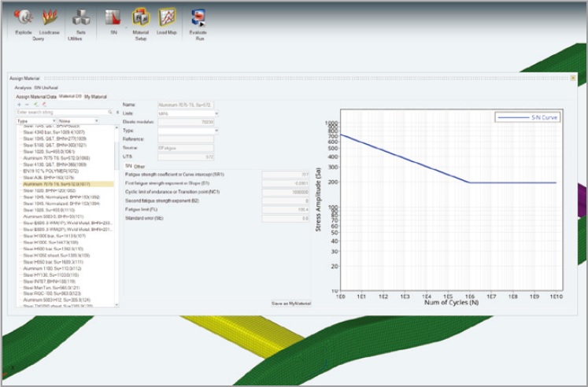Switch to the Assign Material Data tab

tap(36, 96)
